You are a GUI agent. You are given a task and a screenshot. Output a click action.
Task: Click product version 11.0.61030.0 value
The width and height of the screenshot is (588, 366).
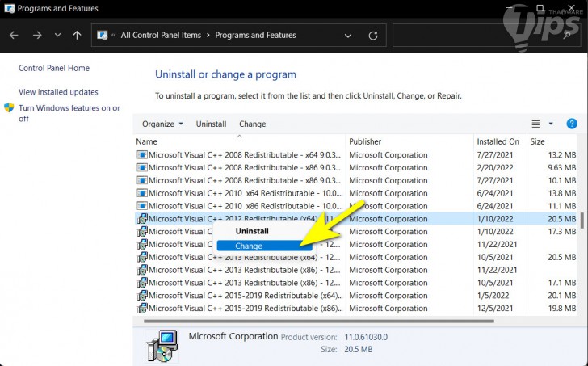(366, 337)
